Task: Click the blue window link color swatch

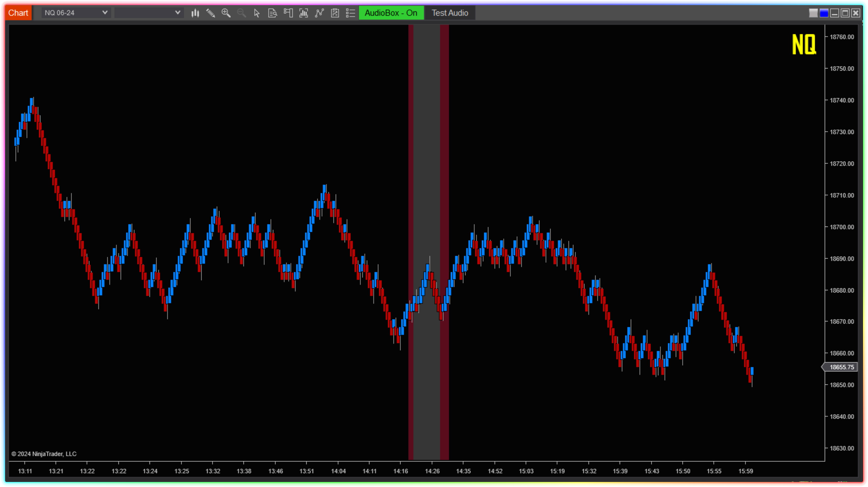Action: [824, 13]
